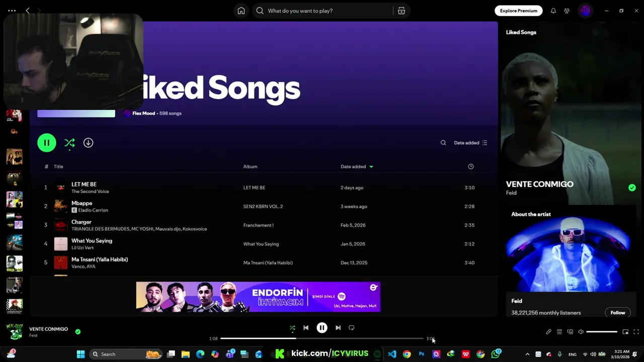The image size is (644, 362).
Task: Open the mini player
Action: [625, 332]
